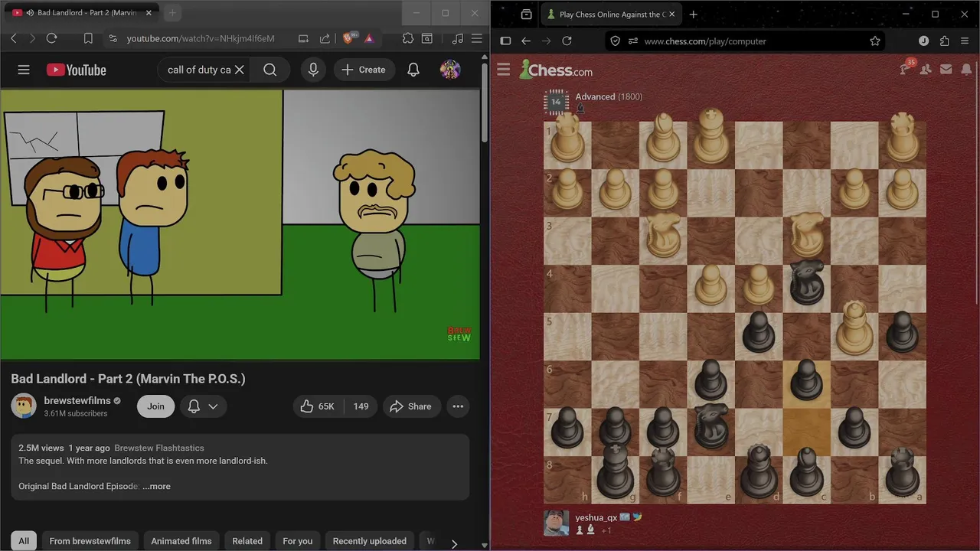Select the Related chip

click(247, 541)
